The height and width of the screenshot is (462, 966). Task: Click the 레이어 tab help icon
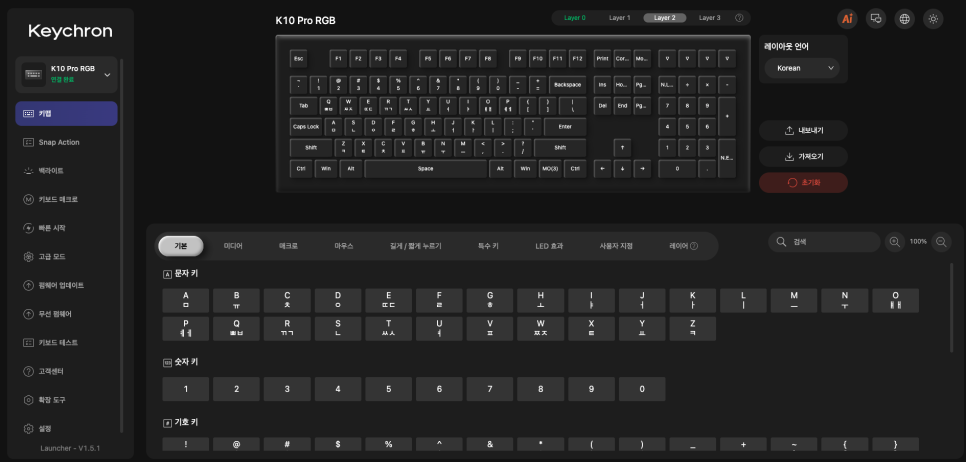pyautogui.click(x=694, y=246)
